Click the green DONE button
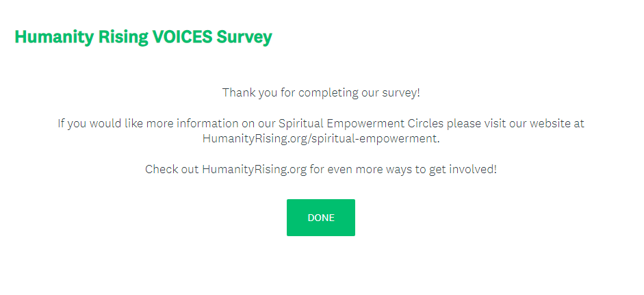644x295 pixels. pos(320,218)
